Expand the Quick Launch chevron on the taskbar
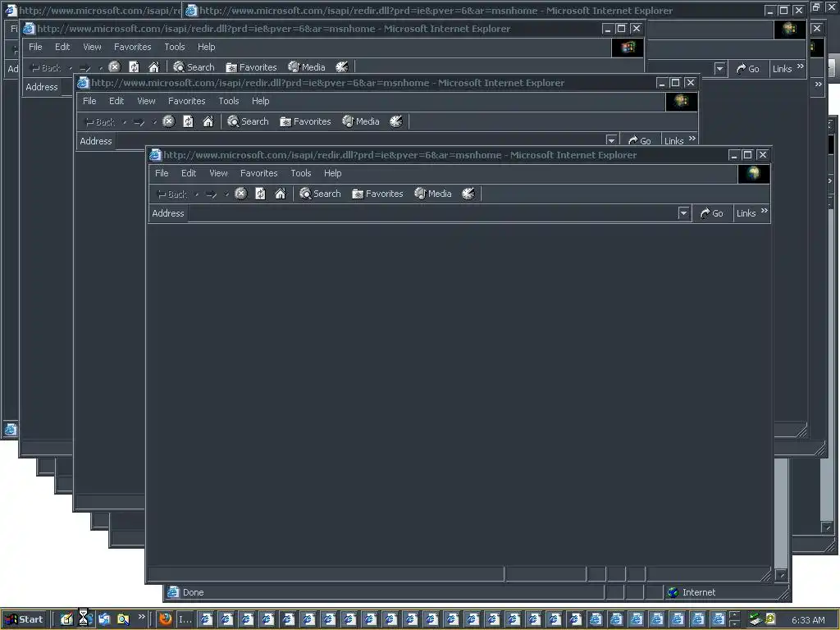The width and height of the screenshot is (840, 630). coord(141,617)
